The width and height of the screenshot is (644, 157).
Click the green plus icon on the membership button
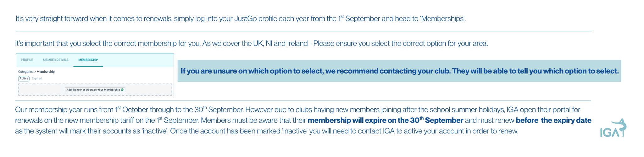pos(122,90)
